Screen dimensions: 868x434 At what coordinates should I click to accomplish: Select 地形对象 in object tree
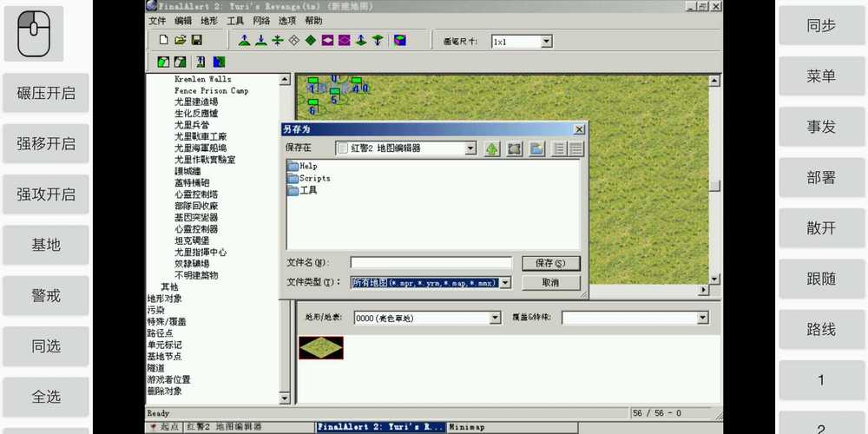(x=164, y=299)
